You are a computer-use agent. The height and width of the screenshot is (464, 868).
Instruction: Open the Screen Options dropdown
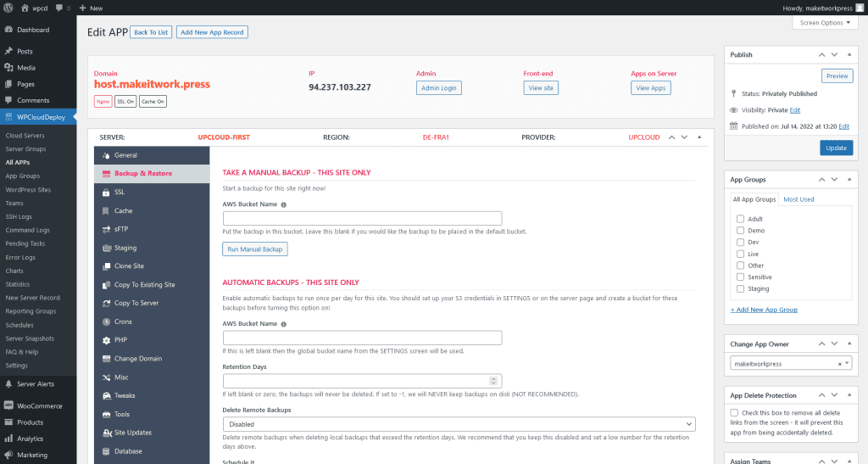[x=826, y=23]
